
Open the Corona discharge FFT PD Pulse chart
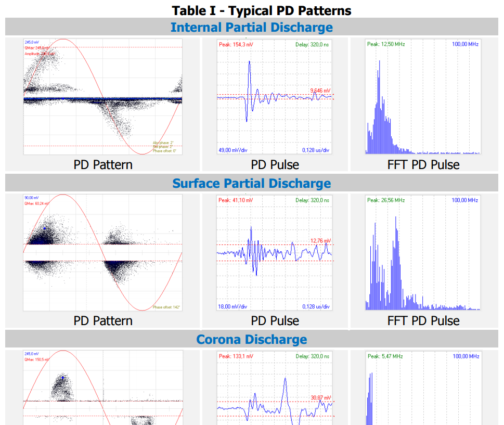[424, 388]
